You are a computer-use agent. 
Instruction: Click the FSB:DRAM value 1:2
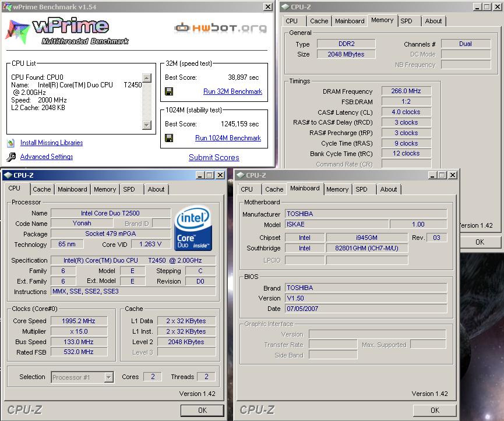(406, 101)
